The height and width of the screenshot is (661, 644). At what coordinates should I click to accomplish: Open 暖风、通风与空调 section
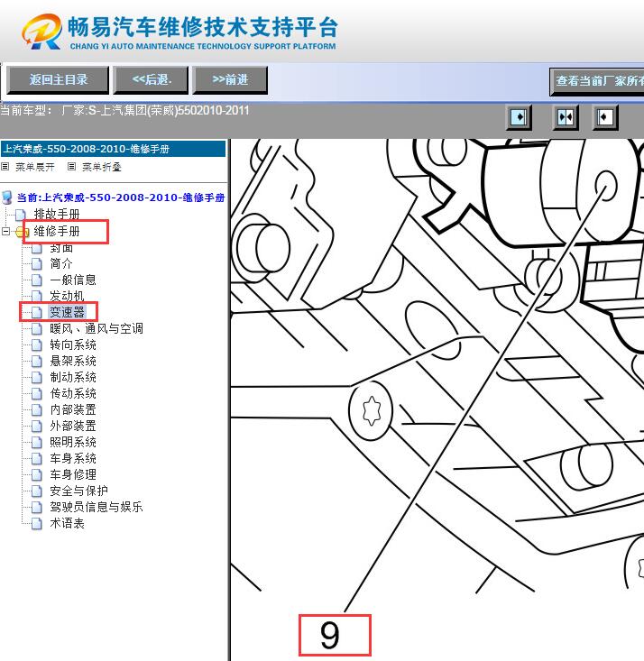tap(97, 328)
